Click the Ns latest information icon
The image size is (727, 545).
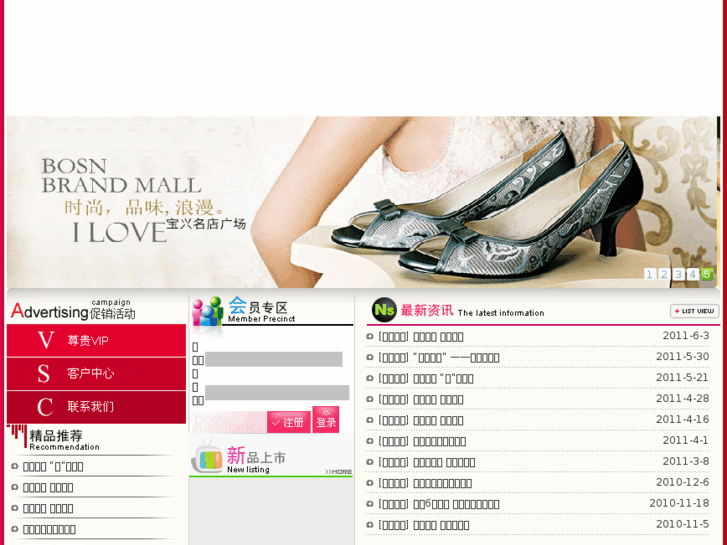tap(384, 310)
